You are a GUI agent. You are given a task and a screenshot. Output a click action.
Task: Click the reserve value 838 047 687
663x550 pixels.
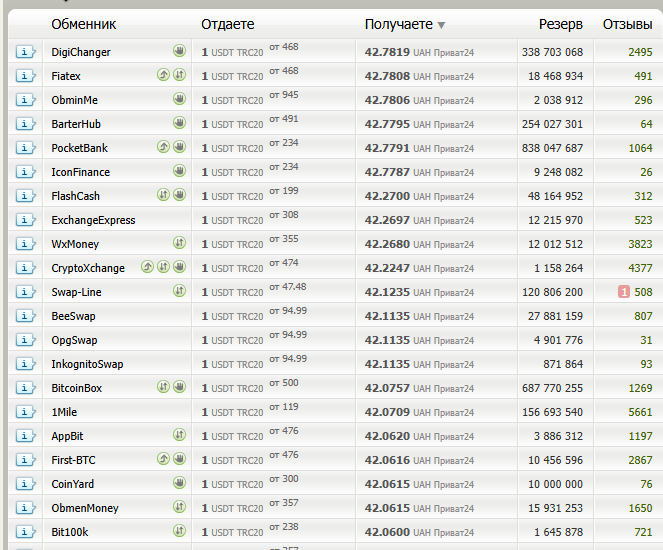point(552,148)
